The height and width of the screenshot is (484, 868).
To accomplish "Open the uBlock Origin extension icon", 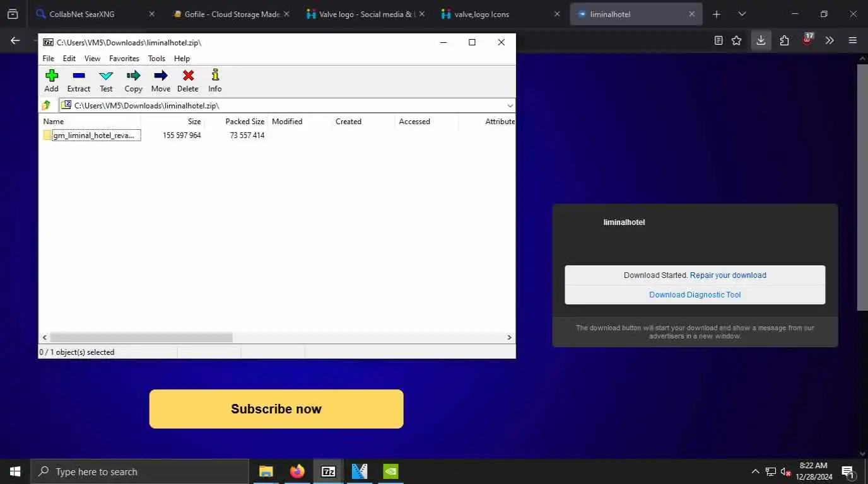I will point(807,40).
